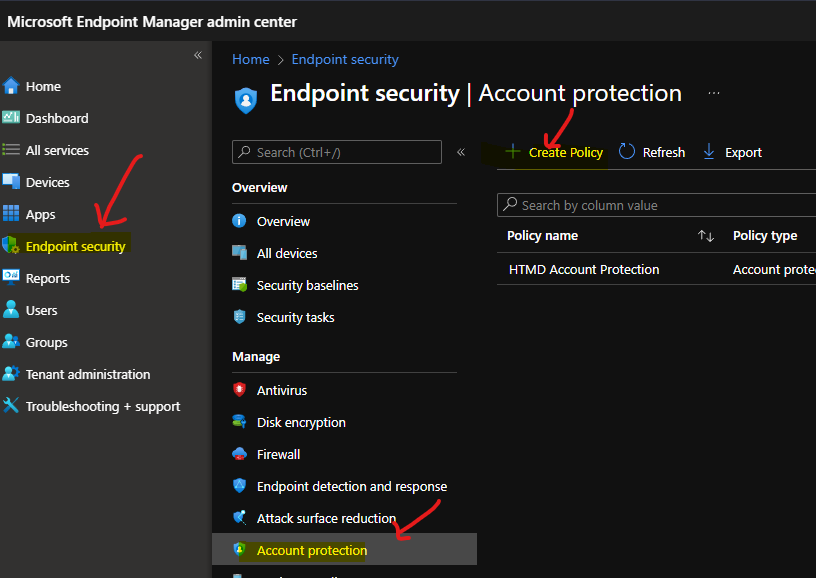Click the Security baselines icon
816x578 pixels.
pos(239,285)
